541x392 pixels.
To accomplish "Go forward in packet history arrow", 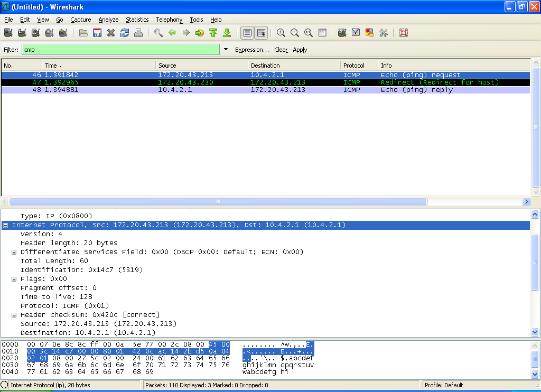I will click(x=186, y=33).
